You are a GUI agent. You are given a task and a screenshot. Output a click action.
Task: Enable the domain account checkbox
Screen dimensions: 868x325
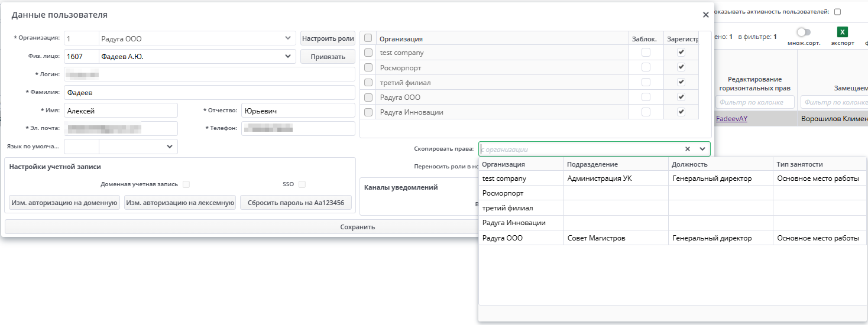[186, 184]
